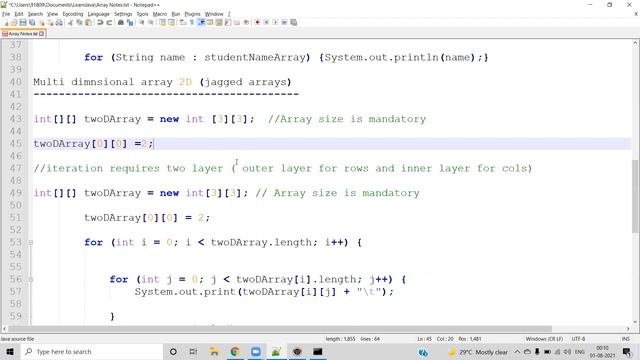Image resolution: width=640 pixels, height=360 pixels.
Task: Toggle Word Wrap in the toolbar
Action: pos(182,22)
